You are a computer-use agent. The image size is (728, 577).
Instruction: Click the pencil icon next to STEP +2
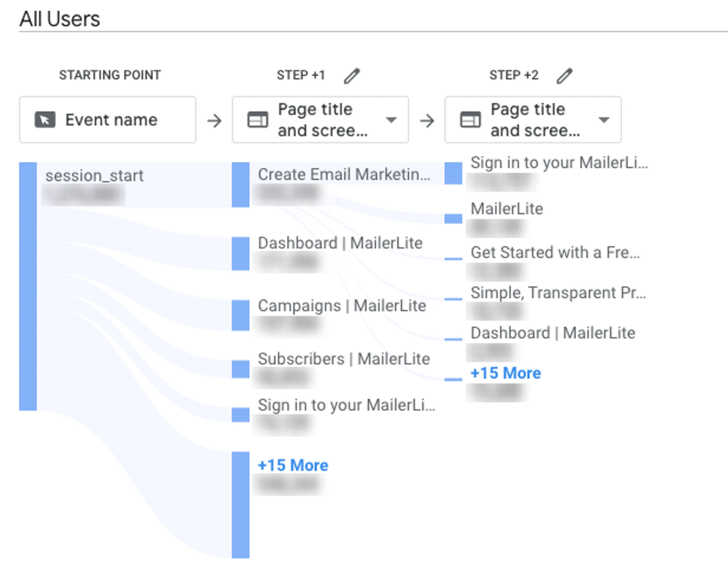(564, 76)
